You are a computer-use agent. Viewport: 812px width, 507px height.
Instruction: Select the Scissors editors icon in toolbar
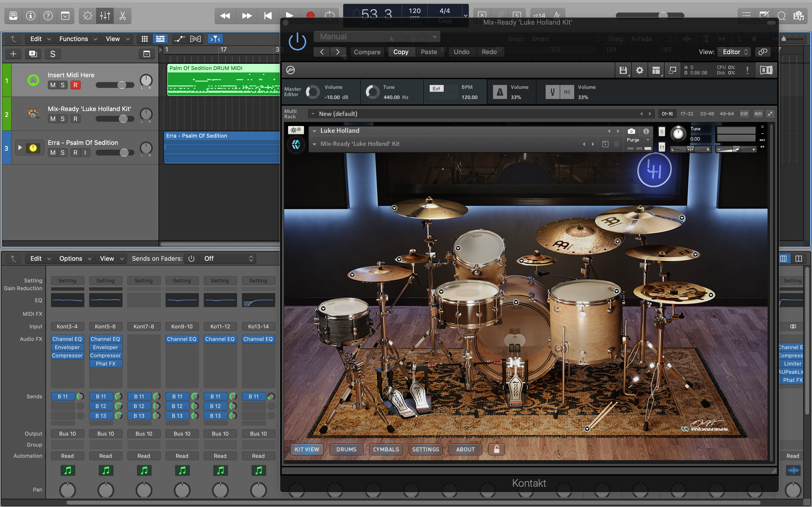123,16
